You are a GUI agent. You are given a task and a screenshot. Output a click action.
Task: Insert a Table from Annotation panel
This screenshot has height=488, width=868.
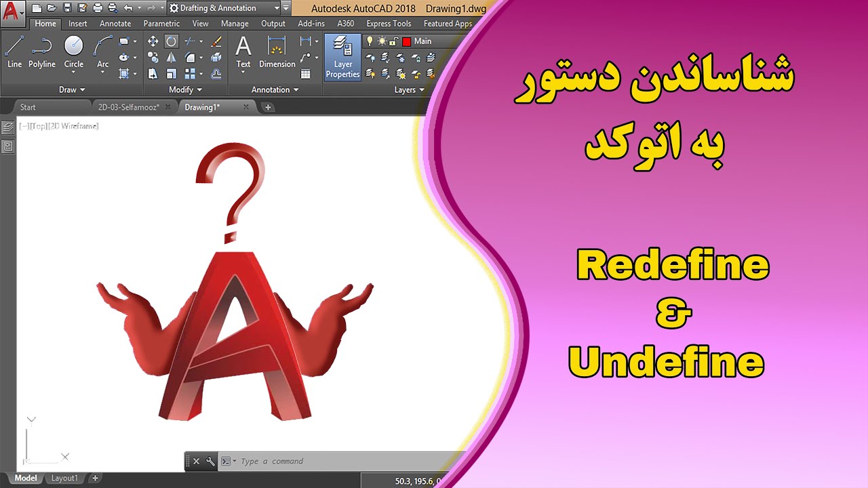click(306, 74)
